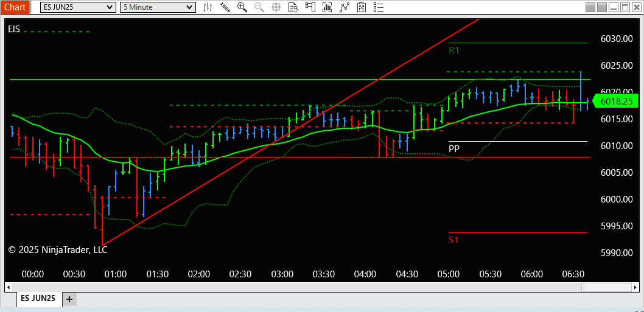Click the greyed zoom out magnifier icon
The image size is (644, 312).
[259, 7]
